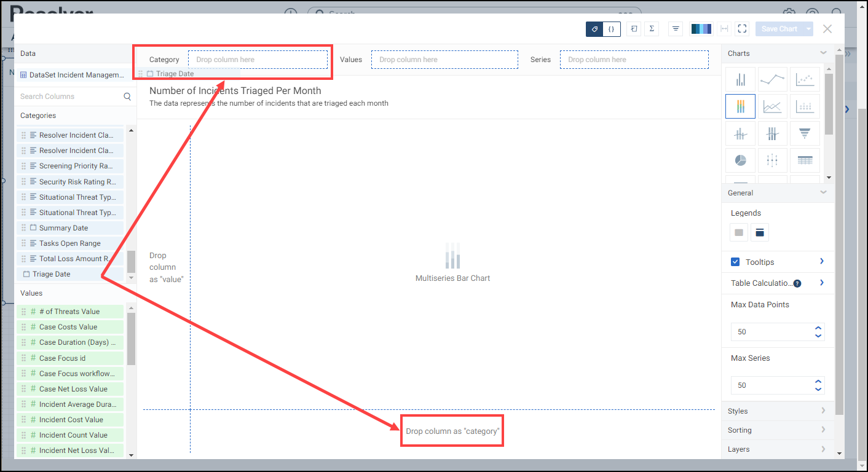
Task: Select the Security Risk Rating column
Action: tap(70, 182)
